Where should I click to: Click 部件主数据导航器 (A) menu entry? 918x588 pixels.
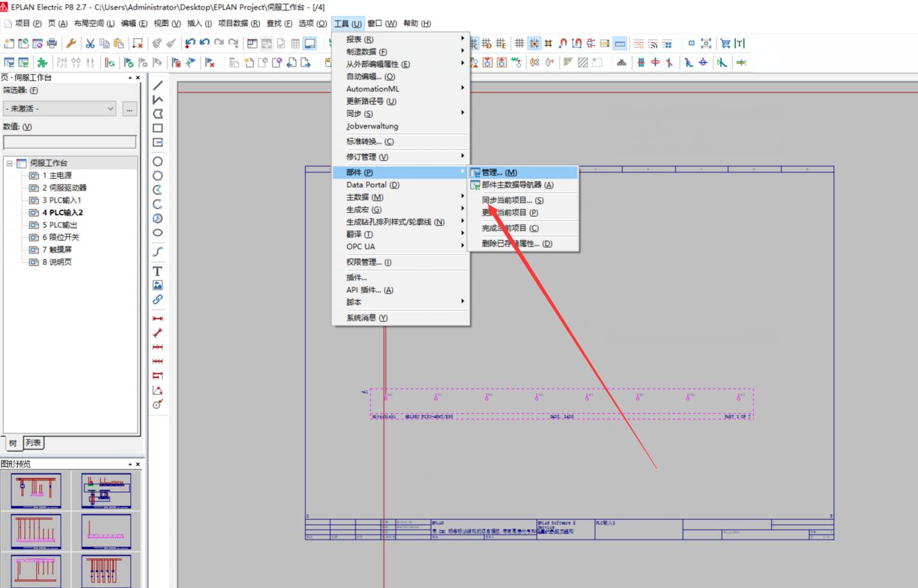524,185
